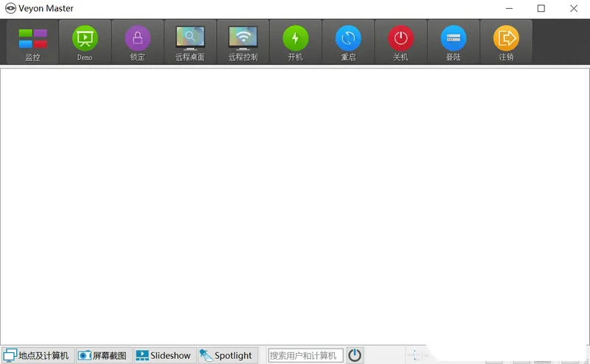This screenshot has height=364, width=590.
Task: Click the purple 锁定 lock icon
Action: [x=137, y=42]
